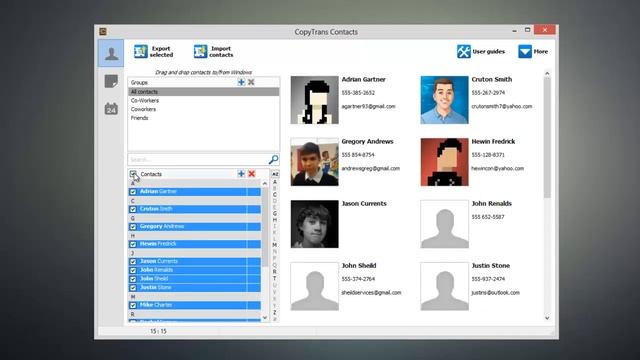Jump to letter Z in alphabet index
Viewport: 640px width, 360px height.
coord(275,312)
